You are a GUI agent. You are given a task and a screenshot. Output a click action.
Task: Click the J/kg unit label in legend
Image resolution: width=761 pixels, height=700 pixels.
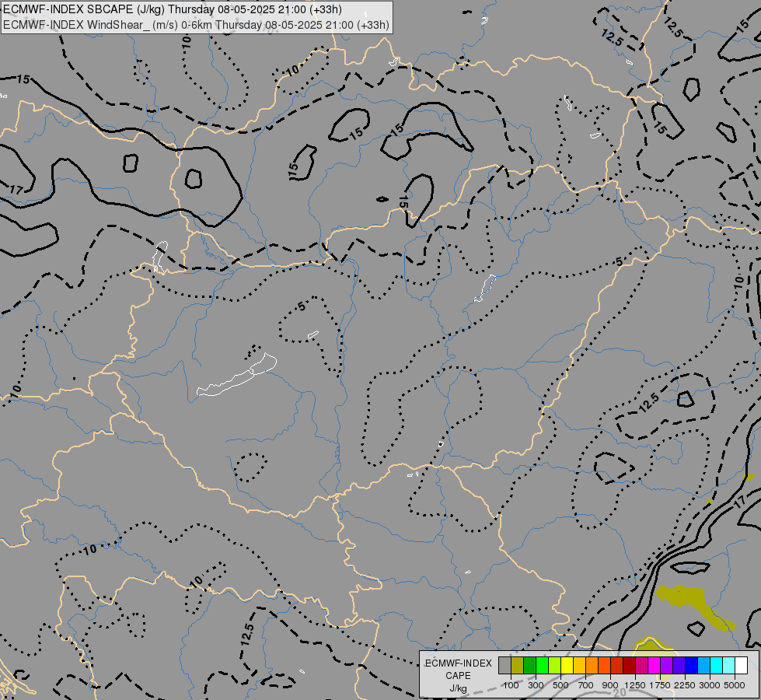[458, 689]
